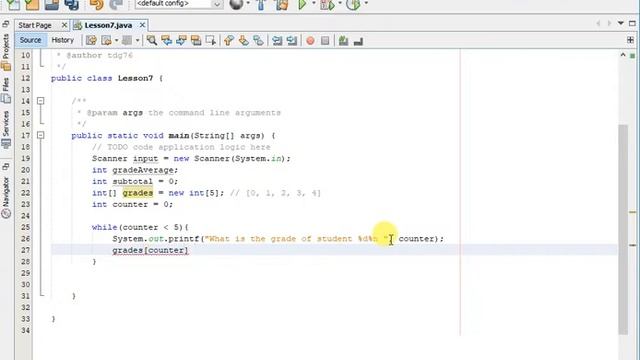This screenshot has height=360, width=640.
Task: Open dropdown arrow beside browser globe
Action: (248, 3)
